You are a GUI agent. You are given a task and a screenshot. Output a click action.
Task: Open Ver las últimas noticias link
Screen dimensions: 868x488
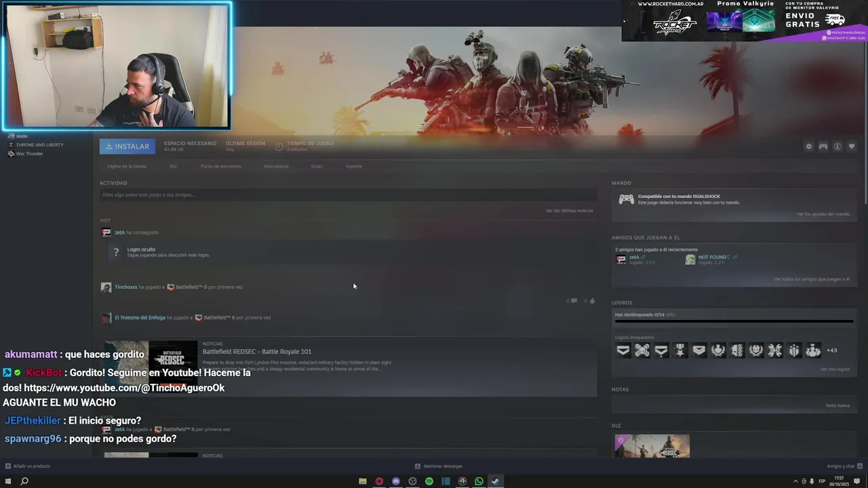pos(570,211)
